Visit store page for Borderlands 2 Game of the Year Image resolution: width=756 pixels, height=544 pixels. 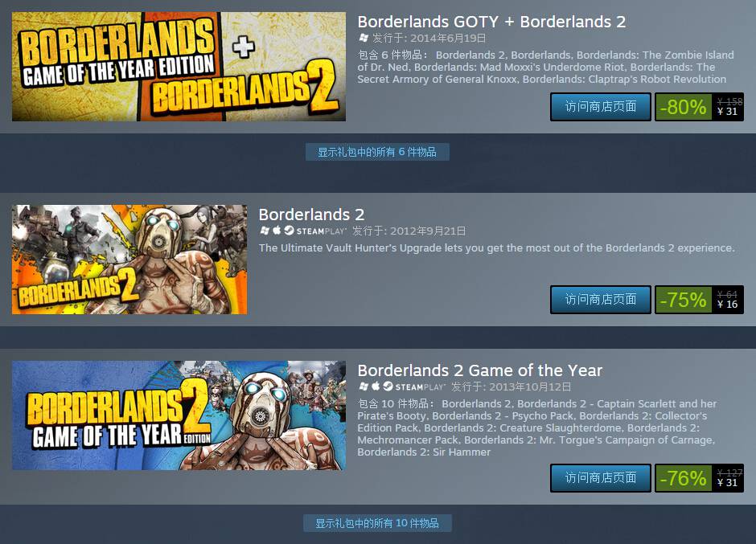(x=600, y=477)
